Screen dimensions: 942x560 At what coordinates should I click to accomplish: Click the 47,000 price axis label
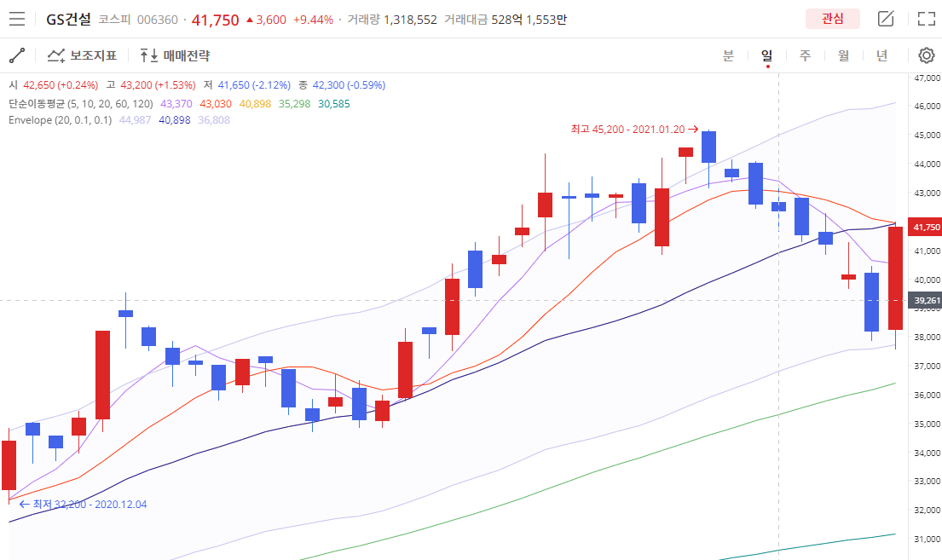[x=927, y=78]
